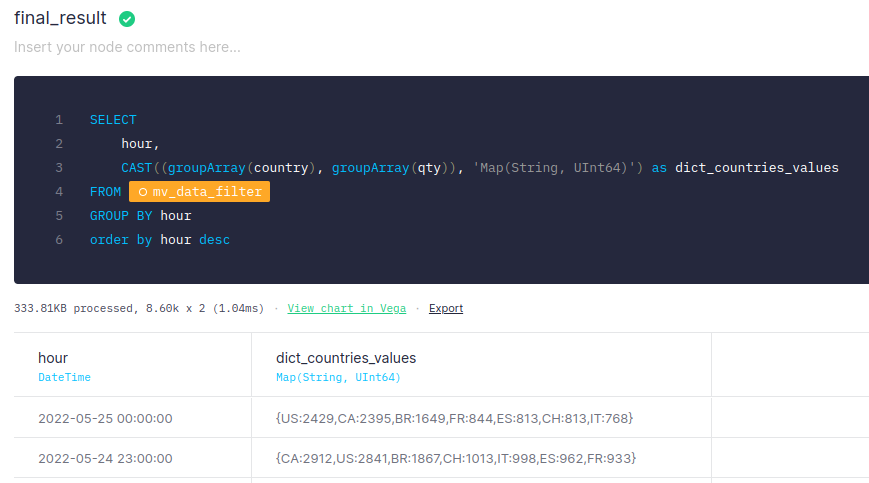Place cursor on the SELECT keyword
The width and height of the screenshot is (869, 483).
point(113,120)
